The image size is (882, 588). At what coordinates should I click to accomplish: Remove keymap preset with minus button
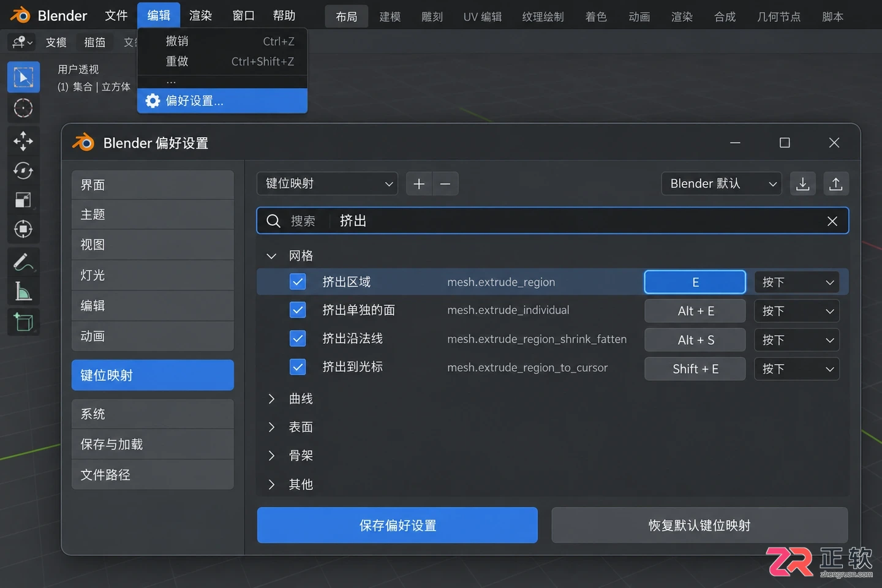tap(445, 184)
